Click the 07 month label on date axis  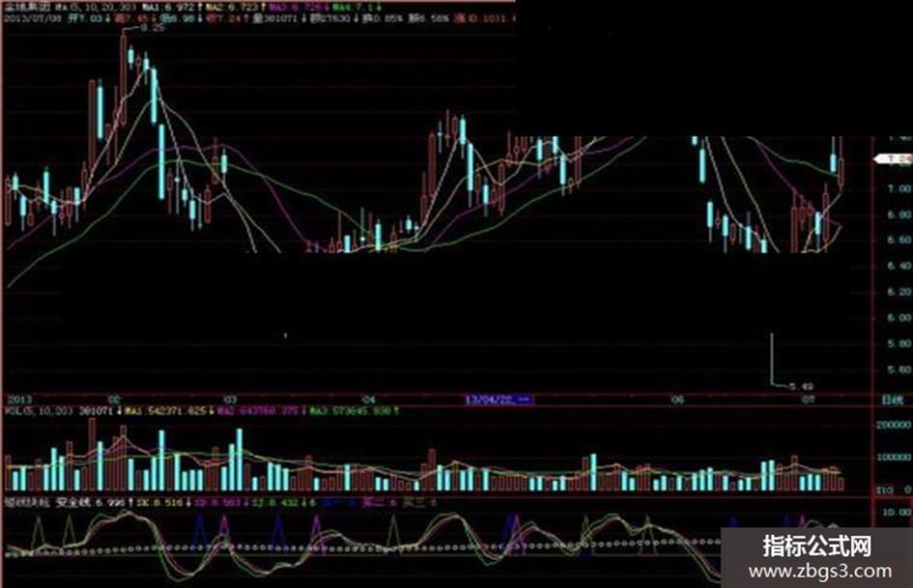[x=807, y=400]
